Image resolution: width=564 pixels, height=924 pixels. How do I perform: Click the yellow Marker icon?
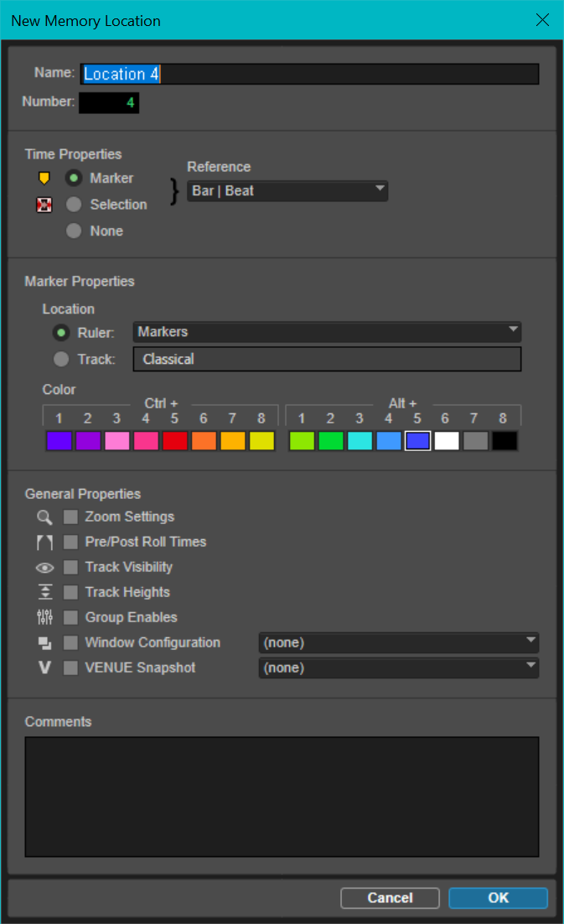click(x=44, y=179)
